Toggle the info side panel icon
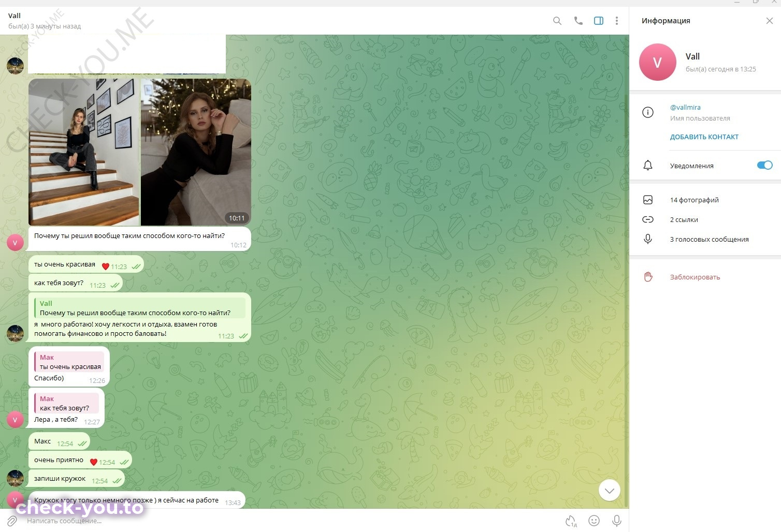 pyautogui.click(x=599, y=21)
